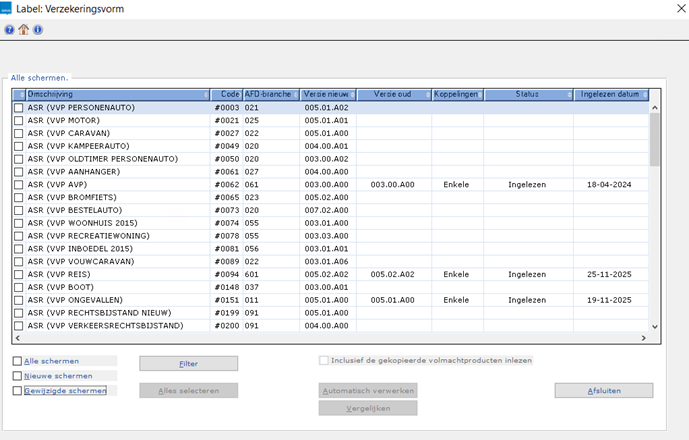The image size is (689, 440).
Task: Sort by the Status column header
Action: tap(529, 95)
